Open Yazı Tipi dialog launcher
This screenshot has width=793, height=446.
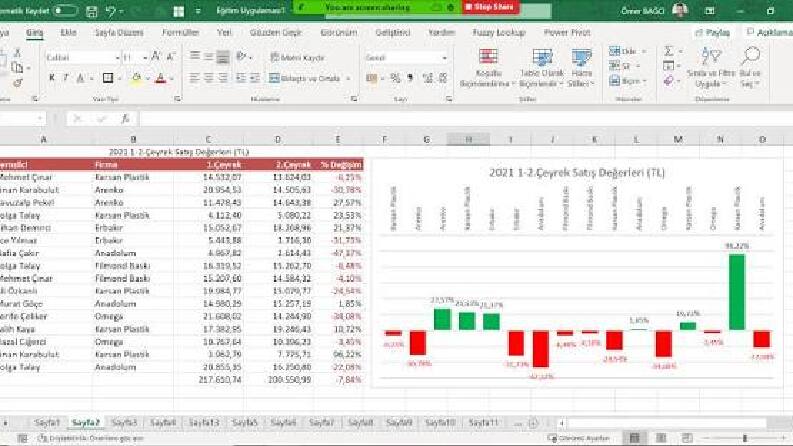[178, 99]
